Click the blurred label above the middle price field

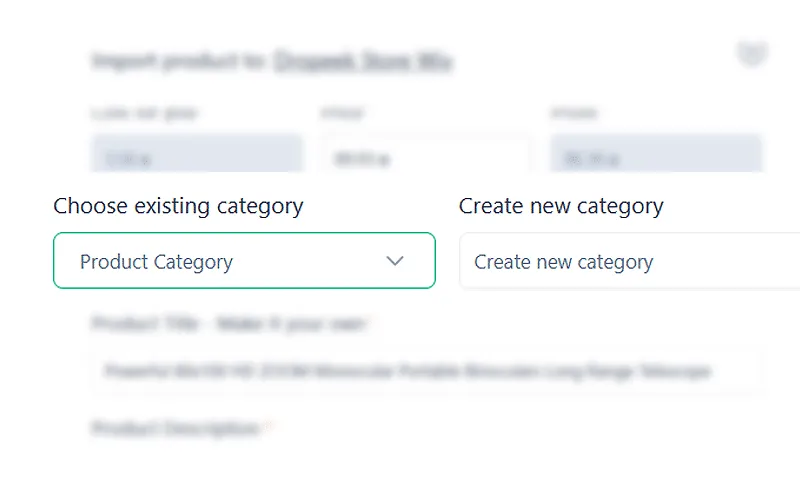343,114
